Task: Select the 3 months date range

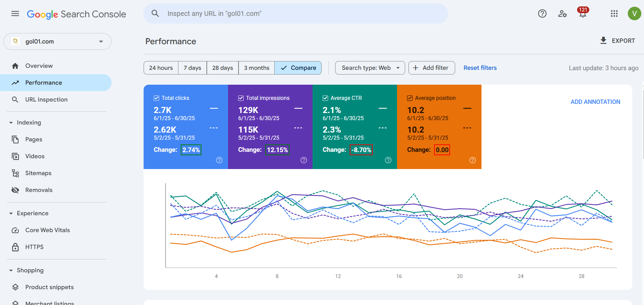Action: pos(257,68)
